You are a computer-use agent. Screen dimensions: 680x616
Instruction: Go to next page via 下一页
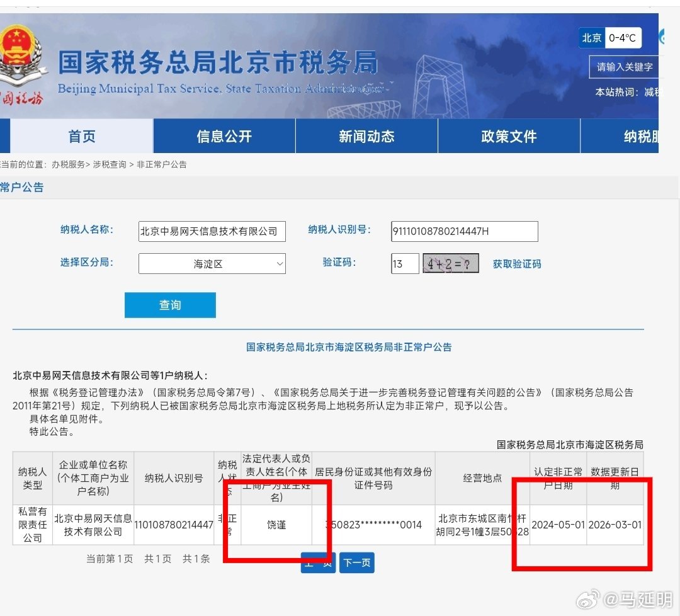356,563
